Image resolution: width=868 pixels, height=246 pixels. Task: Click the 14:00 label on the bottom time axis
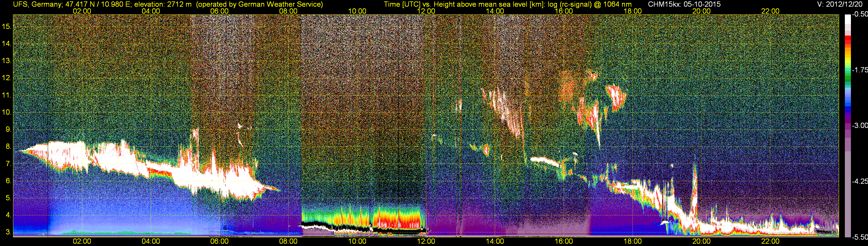coord(495,241)
